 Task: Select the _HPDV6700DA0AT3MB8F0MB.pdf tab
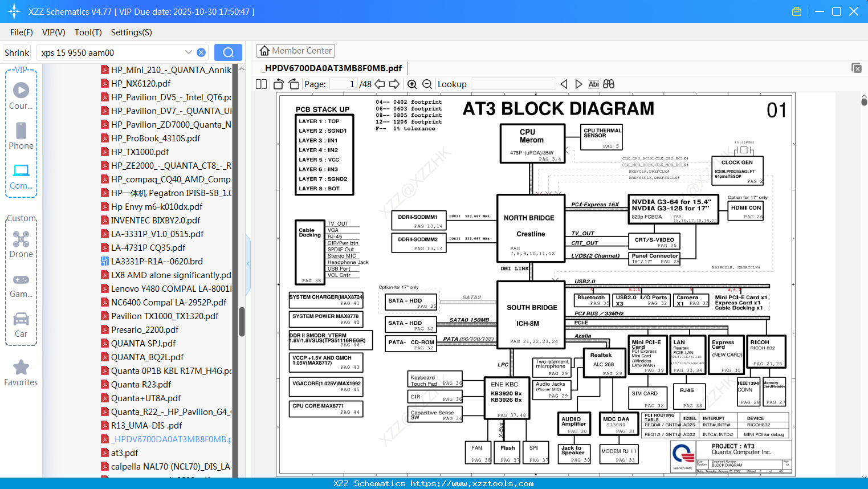click(332, 68)
